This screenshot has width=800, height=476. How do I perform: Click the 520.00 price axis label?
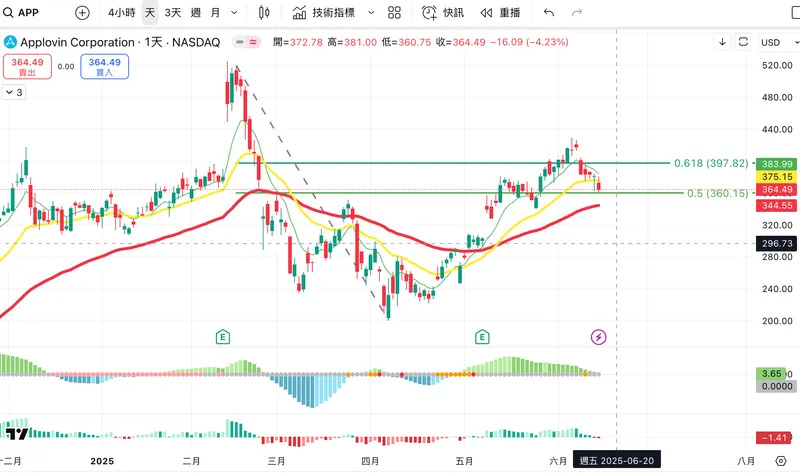point(777,65)
